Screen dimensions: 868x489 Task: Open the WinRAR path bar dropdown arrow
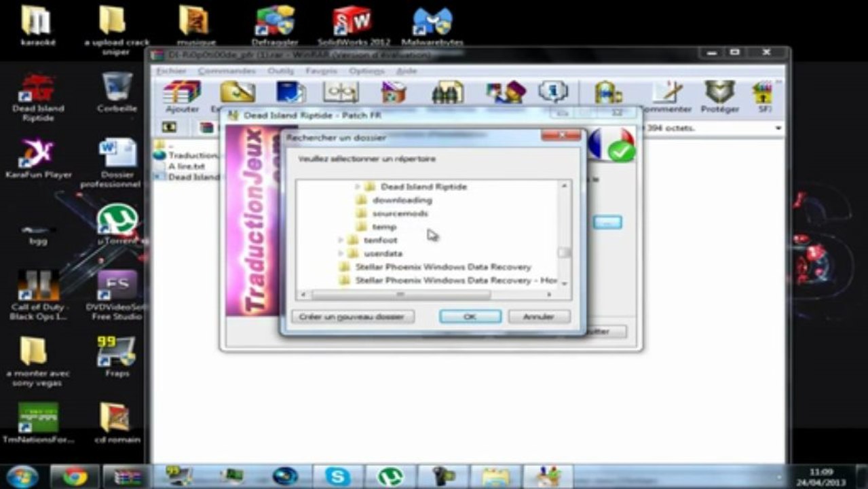778,128
